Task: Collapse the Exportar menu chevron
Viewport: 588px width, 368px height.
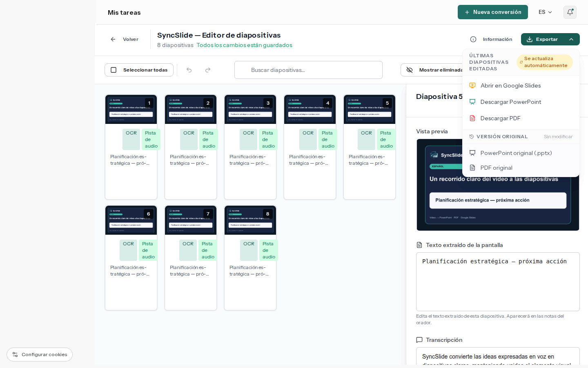Action: [x=571, y=39]
